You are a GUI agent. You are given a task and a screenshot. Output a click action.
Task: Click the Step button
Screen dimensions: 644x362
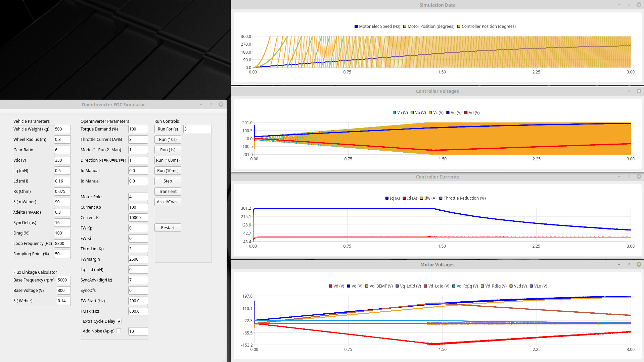coord(168,181)
